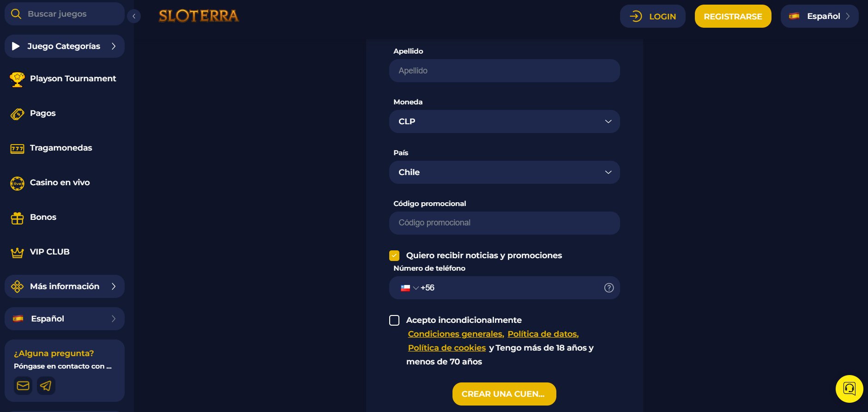868x412 pixels.
Task: Open the Moneda CLP dropdown
Action: pos(504,121)
